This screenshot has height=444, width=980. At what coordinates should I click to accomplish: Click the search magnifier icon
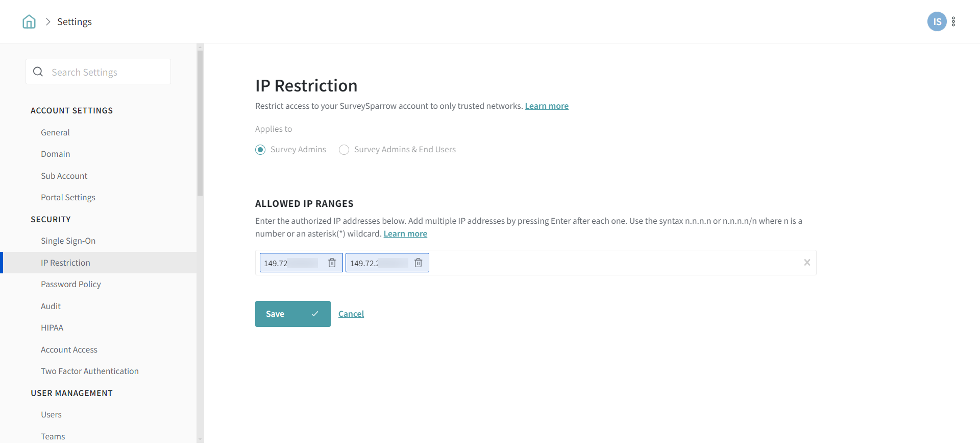[x=38, y=72]
